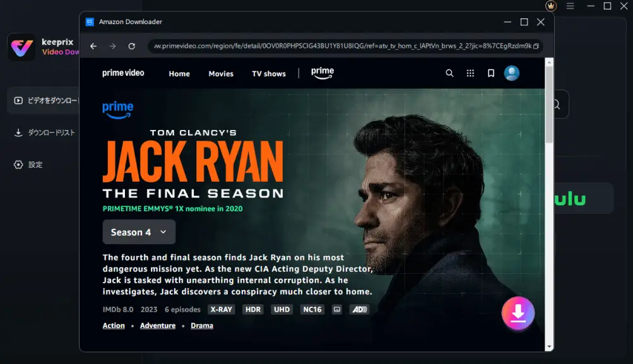633x364 pixels.
Task: Open the Prime Video apps grid icon
Action: (470, 73)
